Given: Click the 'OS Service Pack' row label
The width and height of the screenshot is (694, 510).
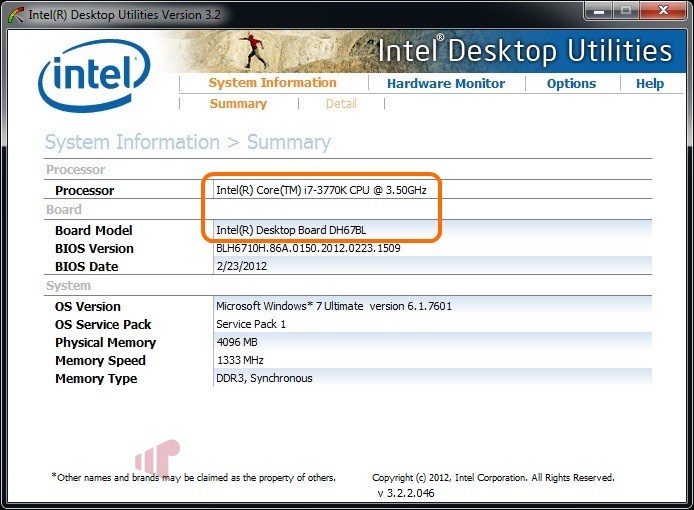Looking at the screenshot, I should tap(103, 325).
